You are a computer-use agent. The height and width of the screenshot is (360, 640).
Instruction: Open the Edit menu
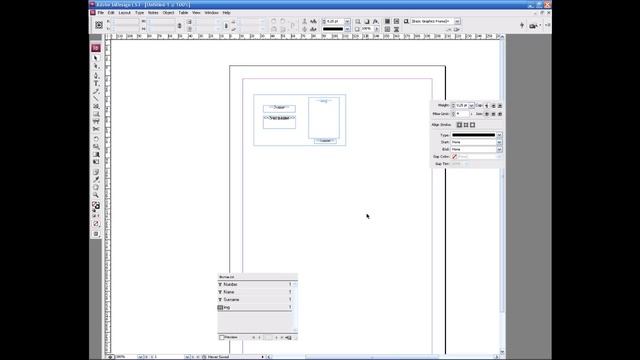(x=111, y=13)
